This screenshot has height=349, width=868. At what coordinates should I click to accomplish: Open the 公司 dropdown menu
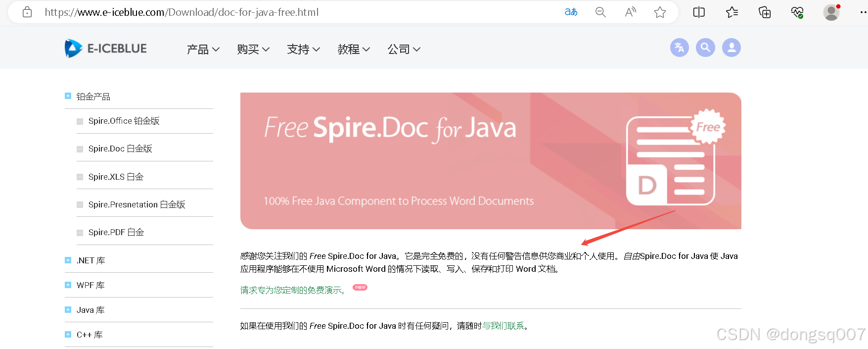tap(404, 49)
